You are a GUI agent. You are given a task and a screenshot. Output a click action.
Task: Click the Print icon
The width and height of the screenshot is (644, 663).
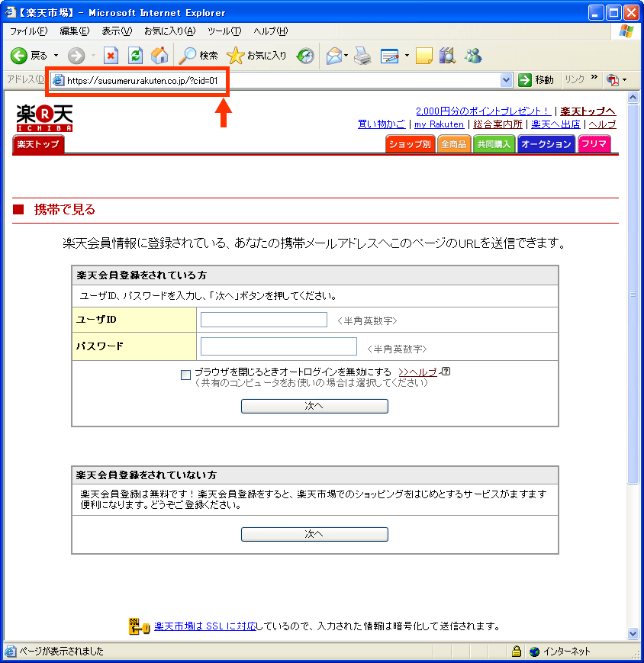(x=362, y=56)
